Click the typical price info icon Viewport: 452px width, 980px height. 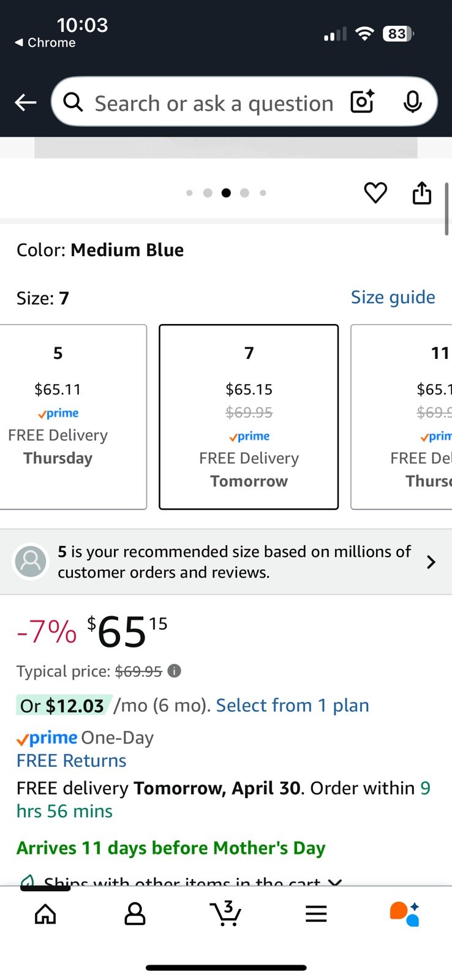point(175,671)
